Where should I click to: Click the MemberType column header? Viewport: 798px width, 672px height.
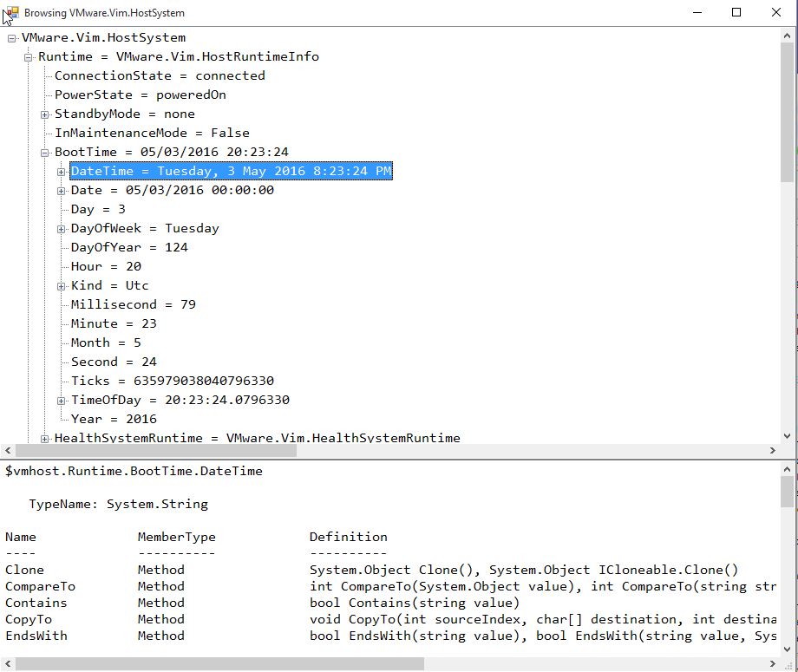pos(177,538)
